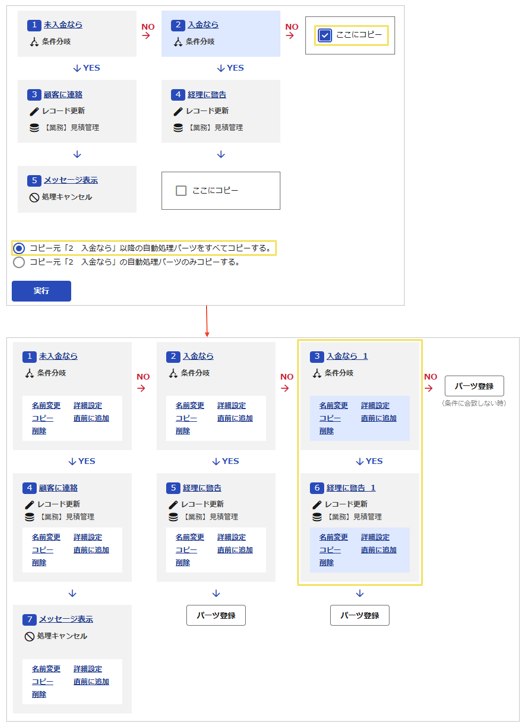526x724 pixels.
Task: Click 名前変更 in part 4 顧客に連絡
Action: pyautogui.click(x=46, y=537)
